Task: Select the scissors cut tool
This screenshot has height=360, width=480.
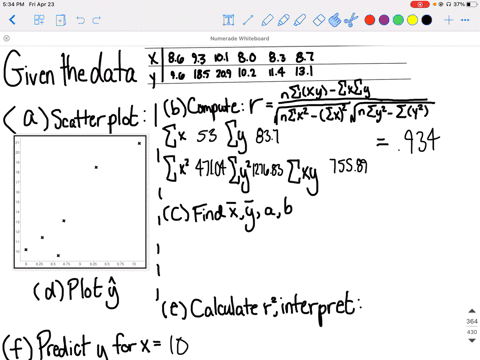Action: pyautogui.click(x=351, y=20)
